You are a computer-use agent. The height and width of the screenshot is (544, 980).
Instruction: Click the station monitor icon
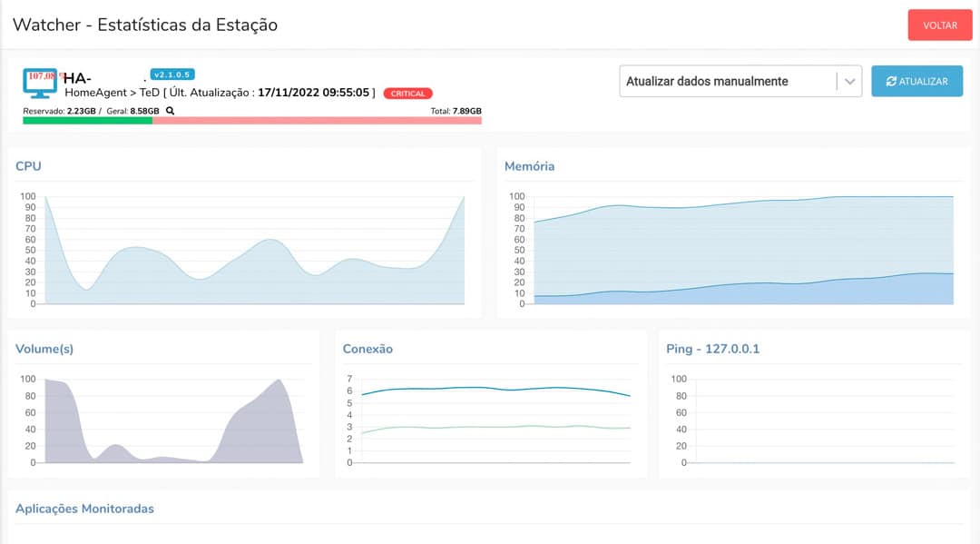pos(41,82)
